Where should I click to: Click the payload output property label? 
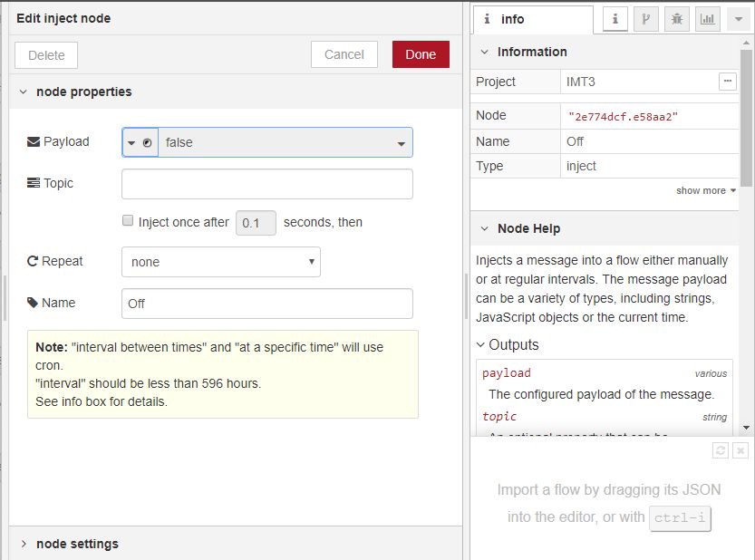tap(507, 373)
